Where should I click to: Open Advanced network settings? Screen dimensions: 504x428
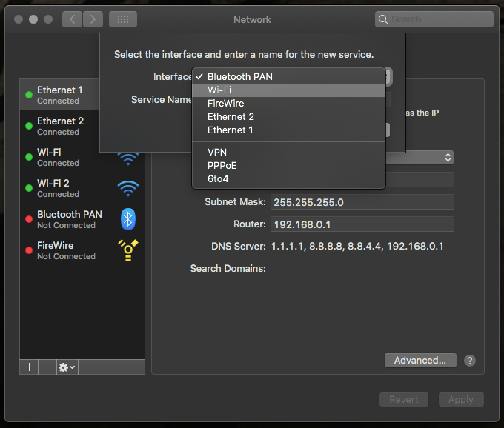[x=420, y=361]
